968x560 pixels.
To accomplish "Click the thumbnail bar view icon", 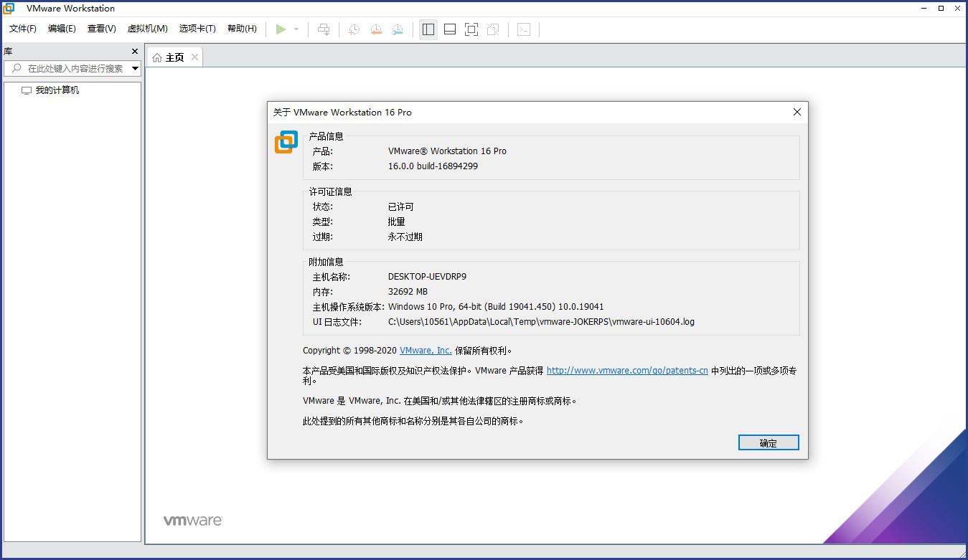I will pyautogui.click(x=449, y=29).
